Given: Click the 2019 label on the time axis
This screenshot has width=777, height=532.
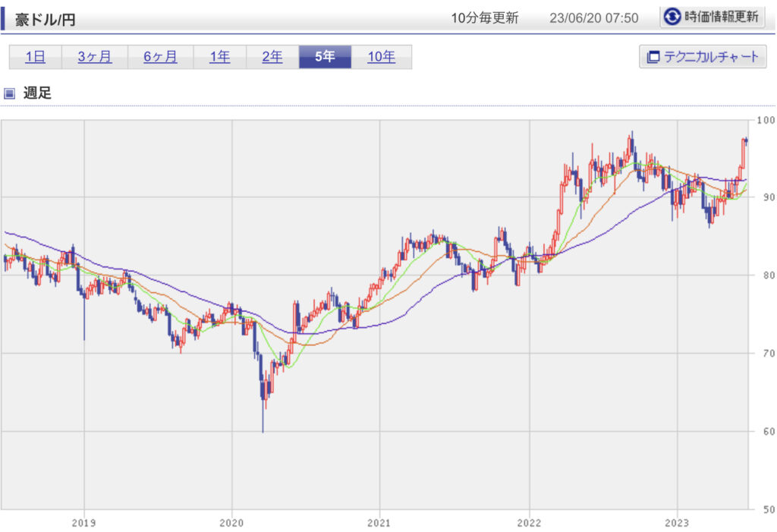Looking at the screenshot, I should click(83, 522).
